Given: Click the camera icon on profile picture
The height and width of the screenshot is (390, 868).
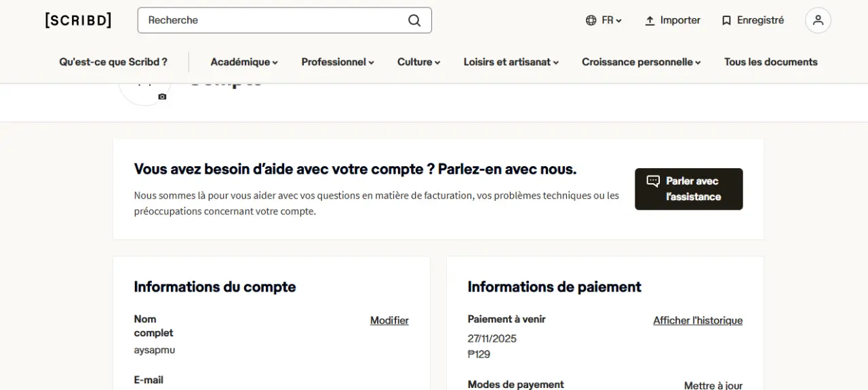Looking at the screenshot, I should click(162, 97).
